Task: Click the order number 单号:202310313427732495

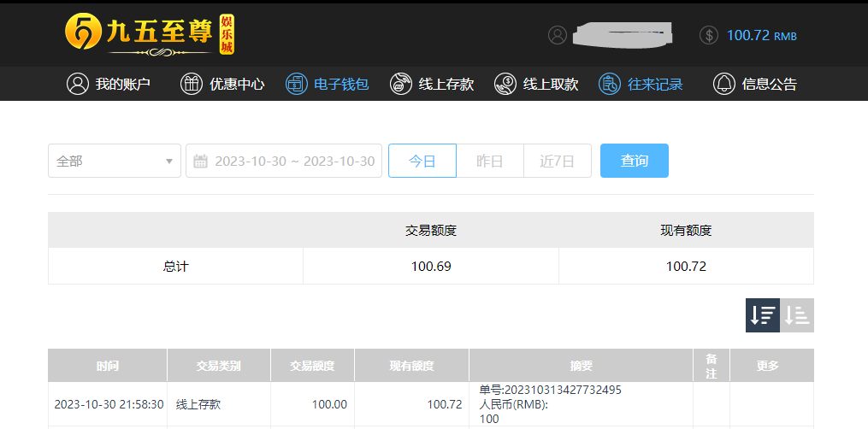Action: click(550, 391)
